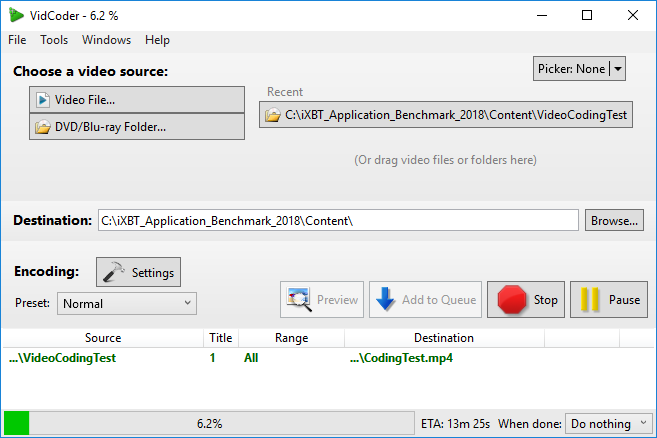Screen dimensions: 657x438
Task: Maximize the VidCoder window
Action: (x=587, y=16)
